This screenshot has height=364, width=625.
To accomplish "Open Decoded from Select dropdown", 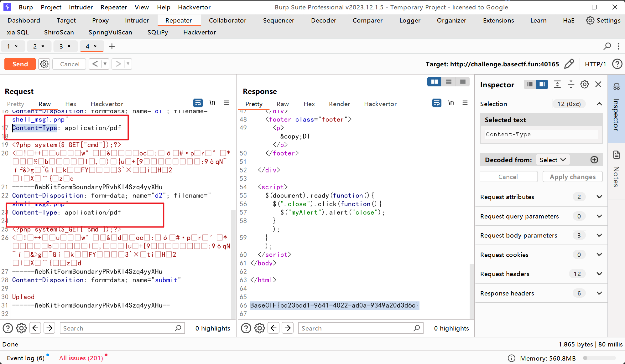I will pyautogui.click(x=553, y=160).
